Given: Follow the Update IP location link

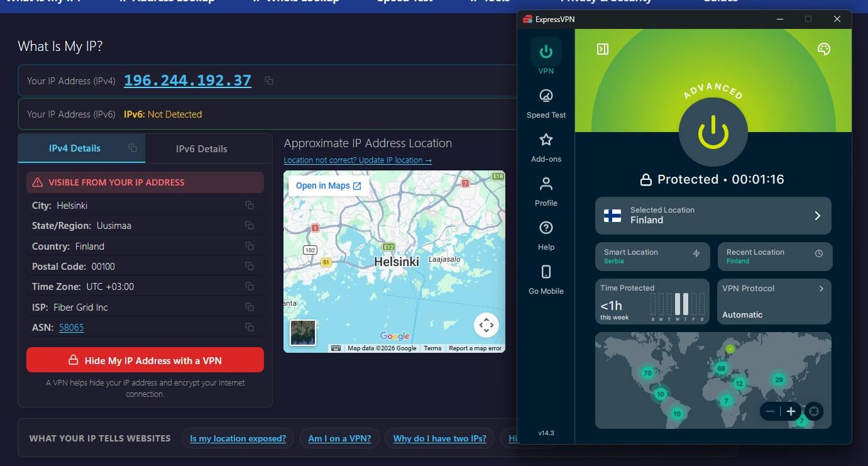Looking at the screenshot, I should click(358, 160).
